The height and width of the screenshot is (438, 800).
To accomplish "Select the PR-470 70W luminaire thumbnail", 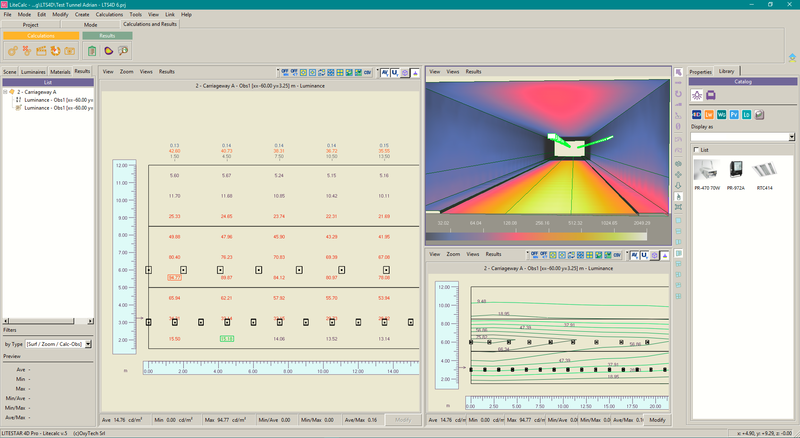I will 707,175.
